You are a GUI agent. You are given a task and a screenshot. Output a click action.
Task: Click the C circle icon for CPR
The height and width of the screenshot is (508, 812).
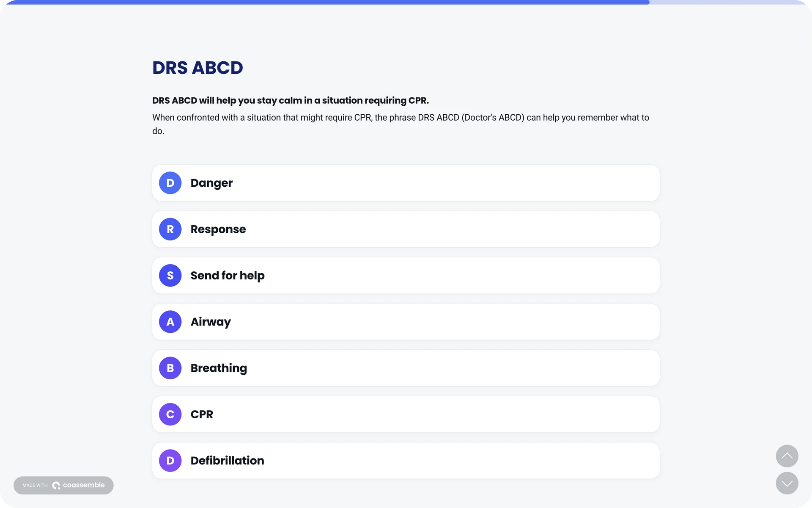[x=170, y=414]
